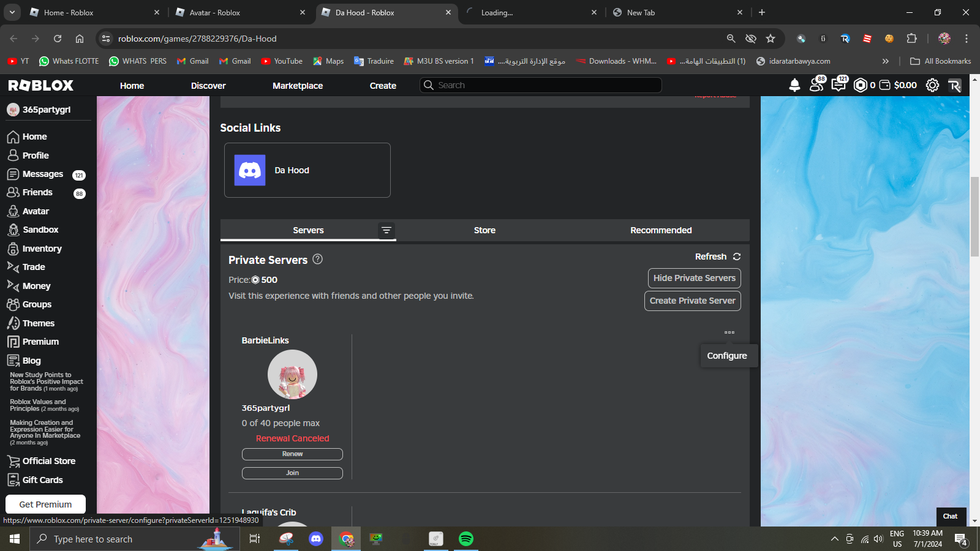Open Roblox settings gear
The height and width of the screenshot is (551, 980).
[932, 85]
